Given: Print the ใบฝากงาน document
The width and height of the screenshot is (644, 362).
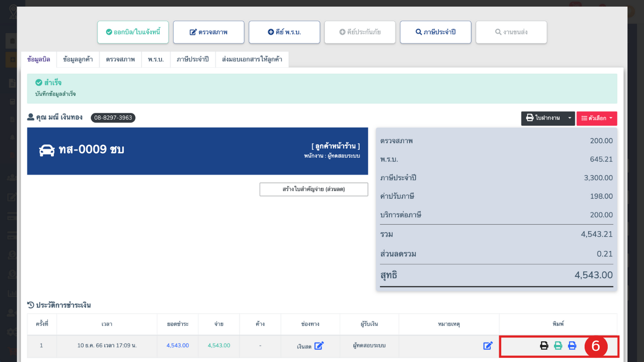Looking at the screenshot, I should [543, 118].
